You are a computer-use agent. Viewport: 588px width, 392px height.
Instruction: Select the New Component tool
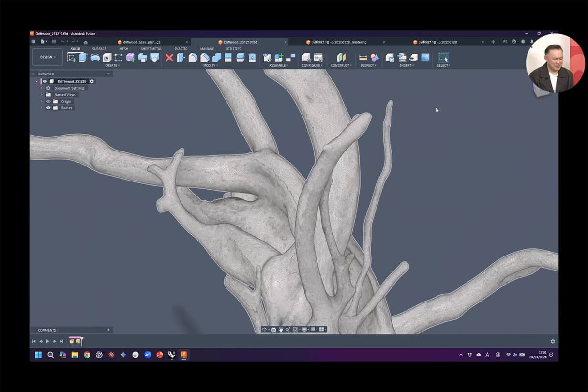[x=279, y=57]
